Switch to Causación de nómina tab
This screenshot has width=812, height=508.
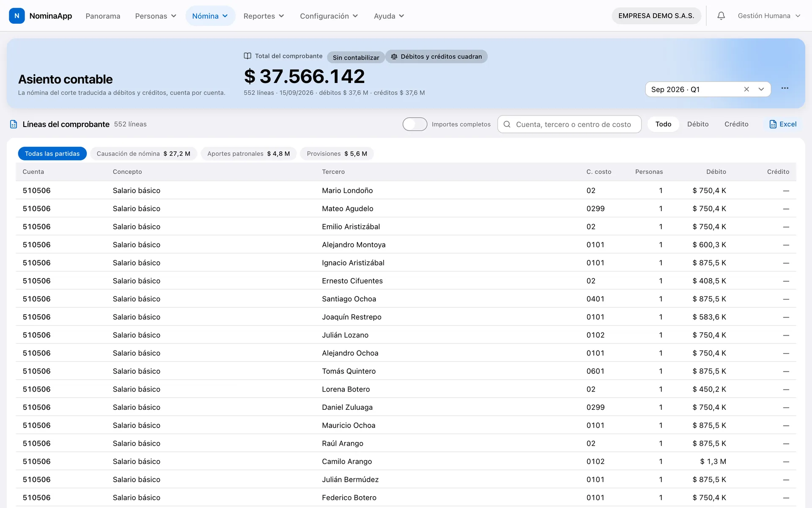pyautogui.click(x=143, y=154)
